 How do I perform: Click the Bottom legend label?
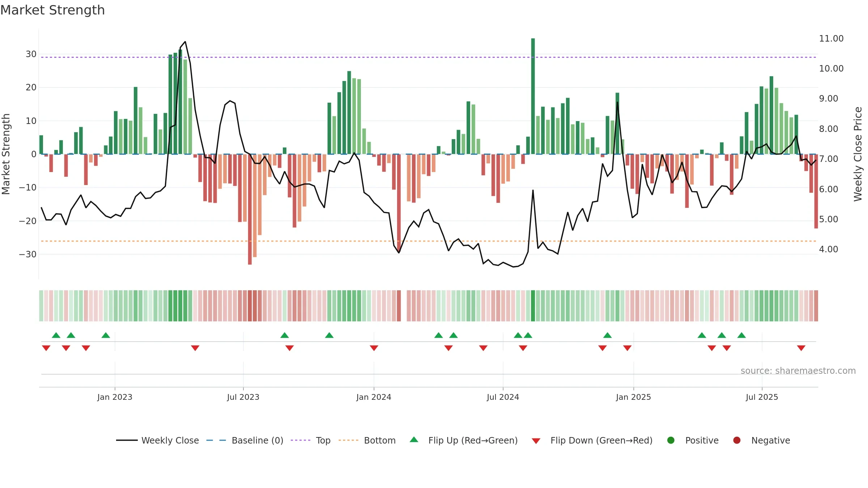[x=380, y=440]
